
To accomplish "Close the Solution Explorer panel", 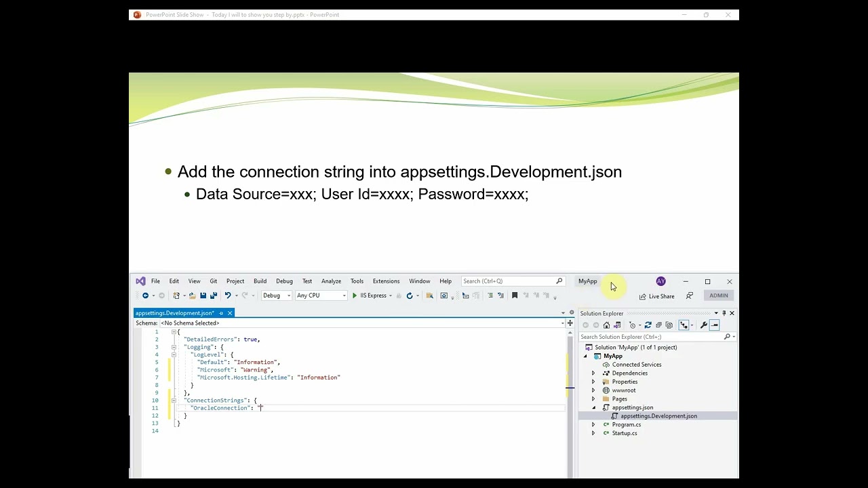I will tap(732, 313).
